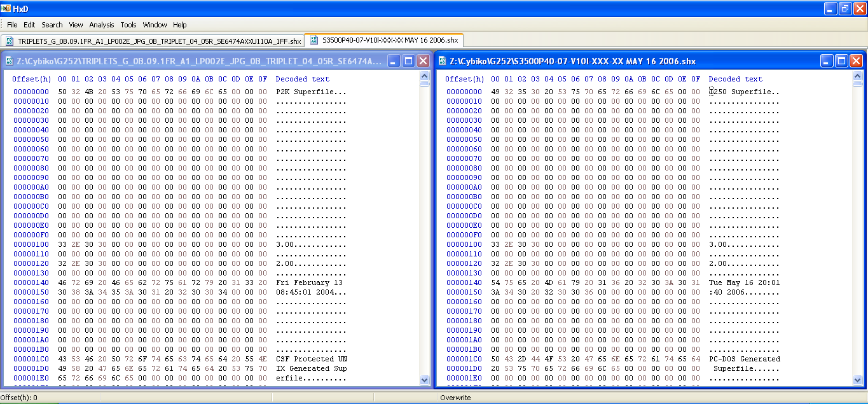Click "Offset(h): 0" in the status bar

point(19,398)
